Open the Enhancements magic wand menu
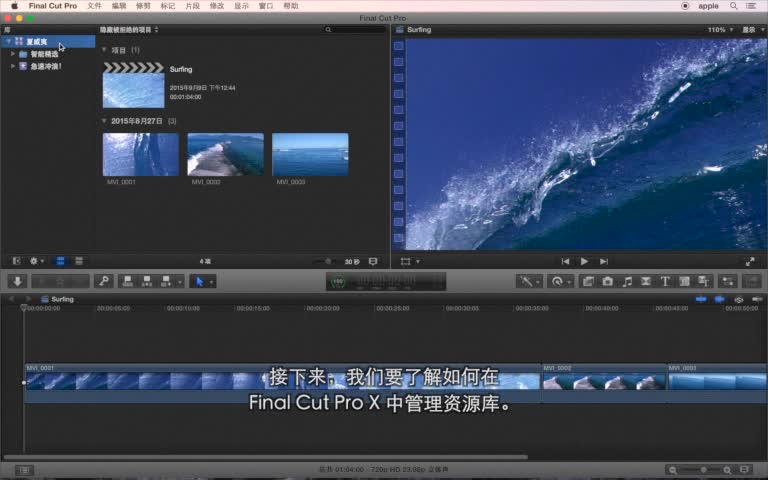Viewport: 768px width, 480px height. 529,281
